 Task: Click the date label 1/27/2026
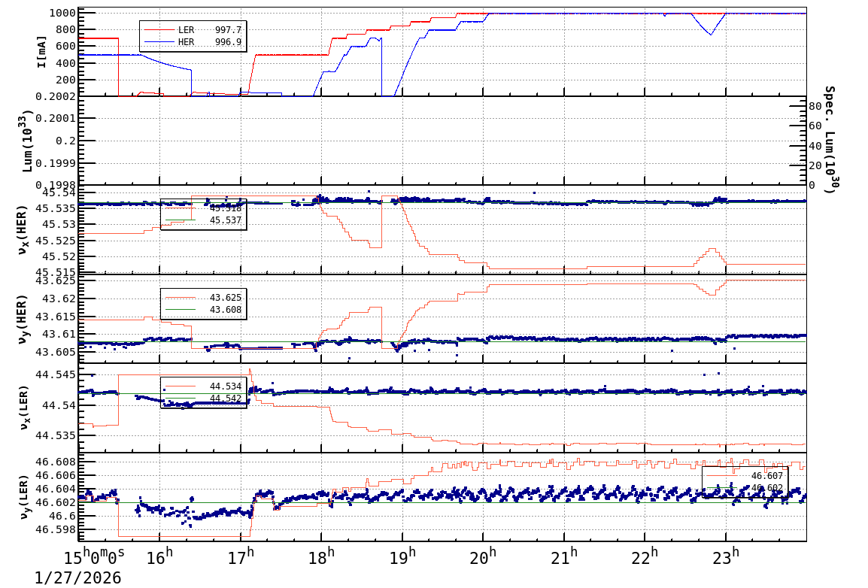click(x=77, y=578)
